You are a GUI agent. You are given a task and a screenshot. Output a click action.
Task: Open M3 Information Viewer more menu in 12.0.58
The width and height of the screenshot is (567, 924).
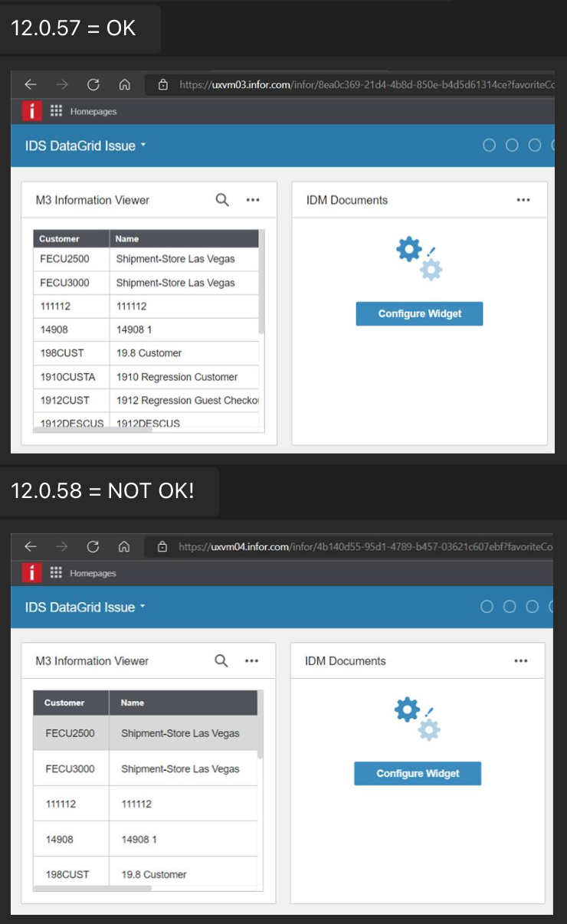tap(251, 660)
